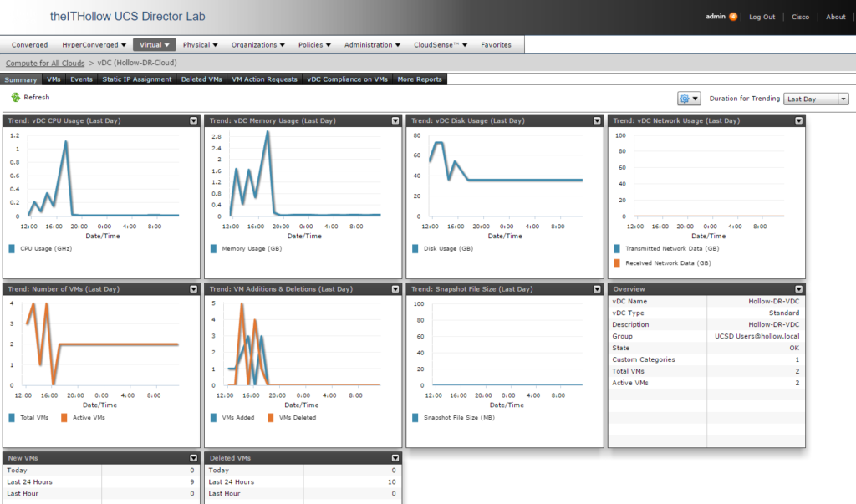The height and width of the screenshot is (504, 856).
Task: Open the More Reports tab
Action: coord(420,79)
